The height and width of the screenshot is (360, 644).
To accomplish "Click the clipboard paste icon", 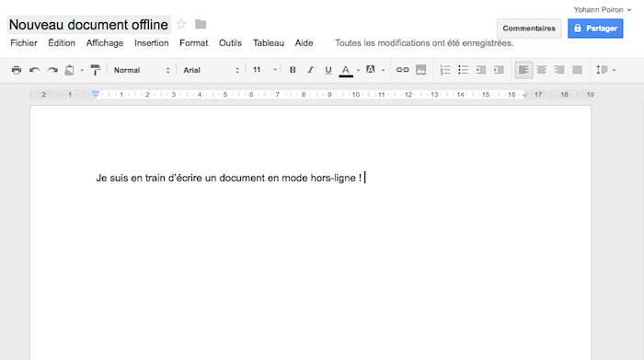I will [x=69, y=70].
